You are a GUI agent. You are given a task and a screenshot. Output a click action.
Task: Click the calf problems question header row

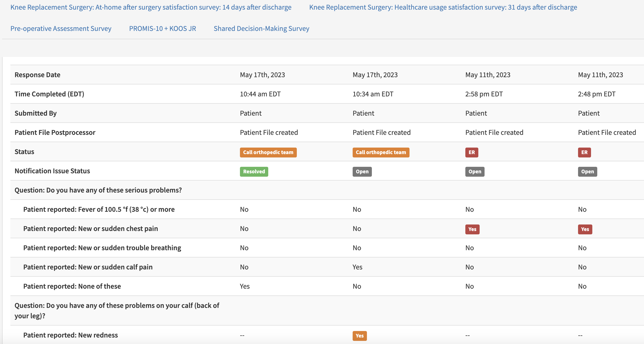click(117, 310)
